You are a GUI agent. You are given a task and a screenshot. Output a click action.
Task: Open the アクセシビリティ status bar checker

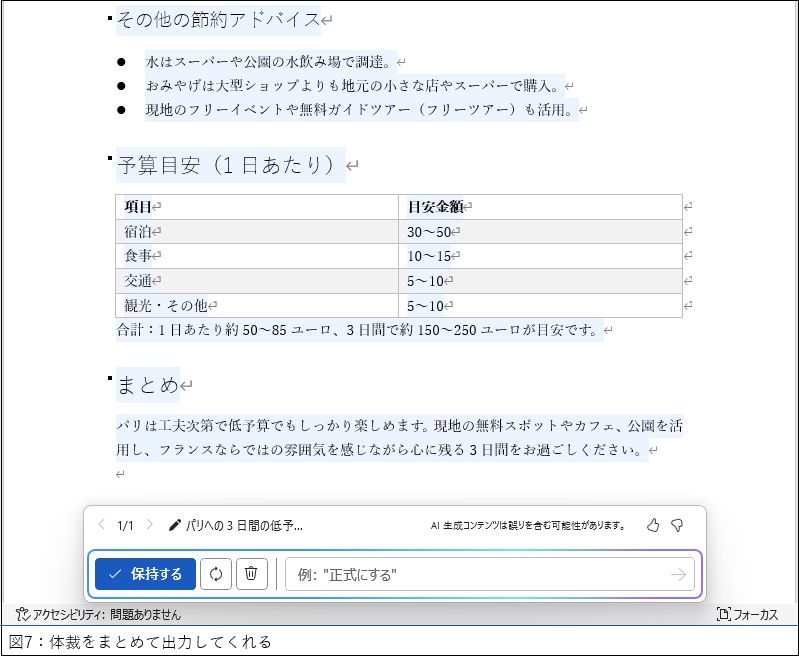click(x=98, y=615)
